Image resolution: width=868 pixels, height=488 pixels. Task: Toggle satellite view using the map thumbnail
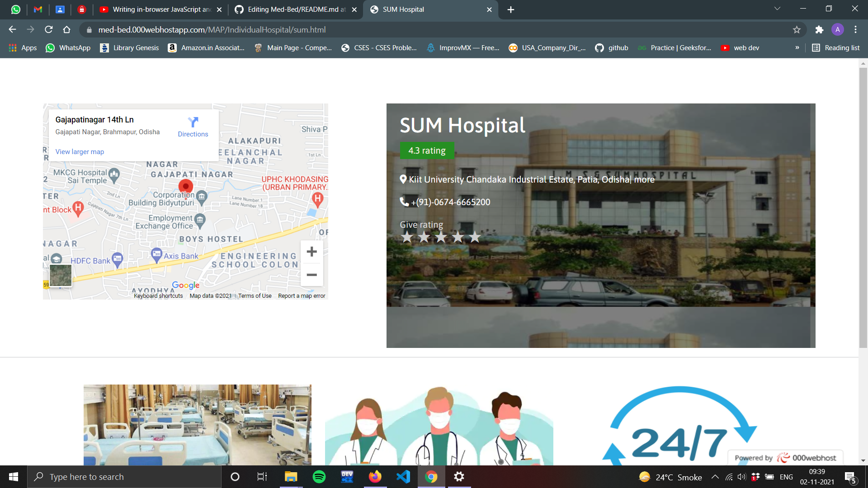coord(60,275)
